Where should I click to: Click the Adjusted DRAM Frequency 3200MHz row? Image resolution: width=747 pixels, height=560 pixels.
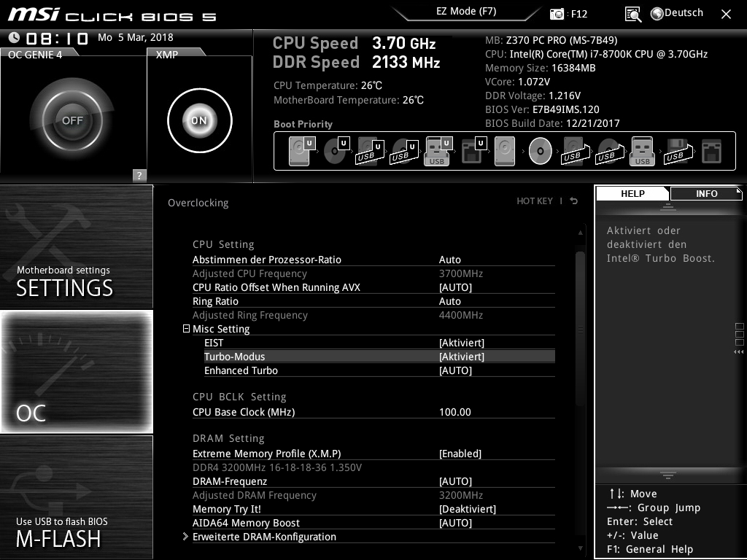point(373,495)
